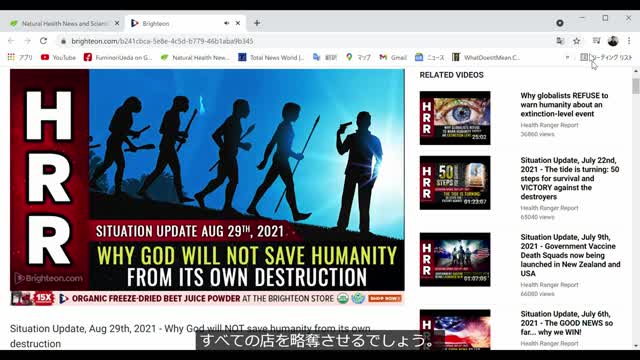Close the Brighteon tab
This screenshot has height=360, width=640.
tap(238, 23)
